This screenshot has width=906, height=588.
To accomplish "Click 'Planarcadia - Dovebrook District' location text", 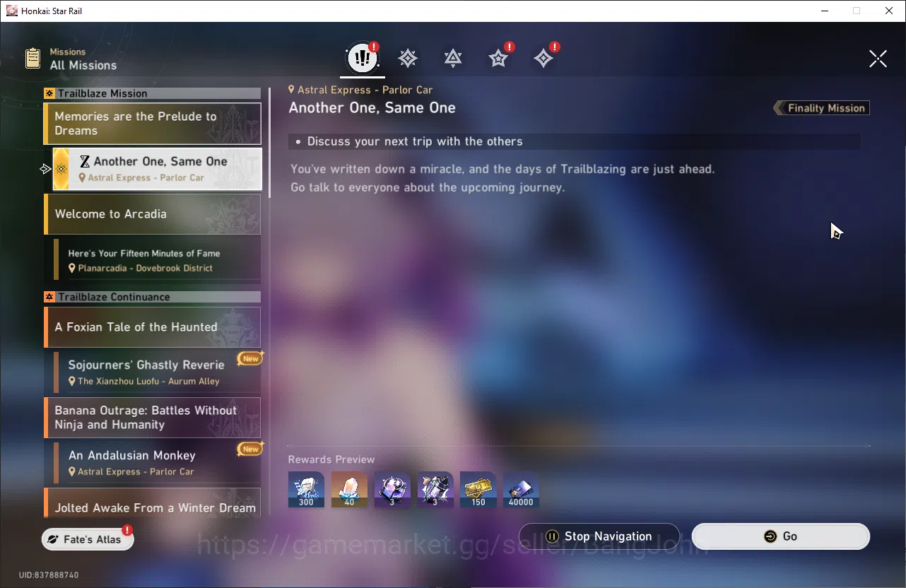I will [x=145, y=269].
